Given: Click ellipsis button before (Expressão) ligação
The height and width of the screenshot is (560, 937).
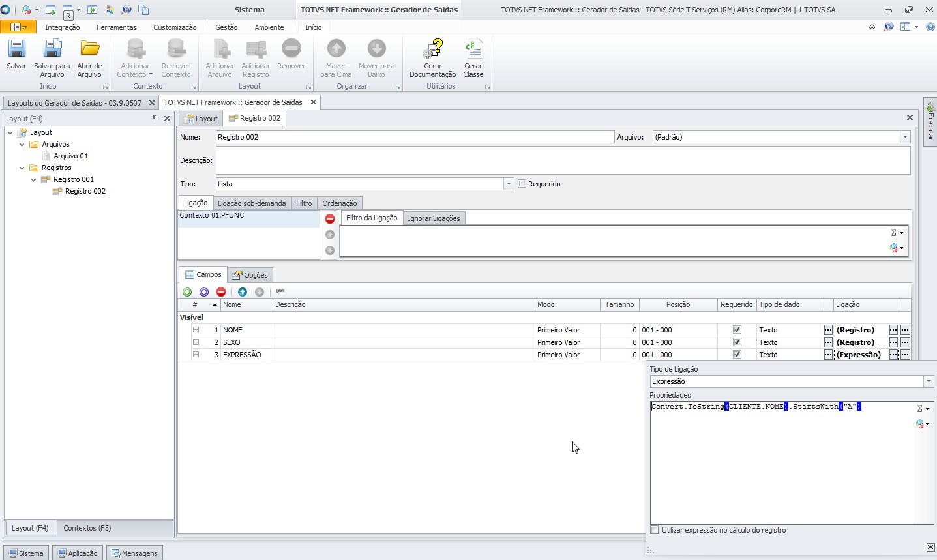Looking at the screenshot, I should [828, 355].
